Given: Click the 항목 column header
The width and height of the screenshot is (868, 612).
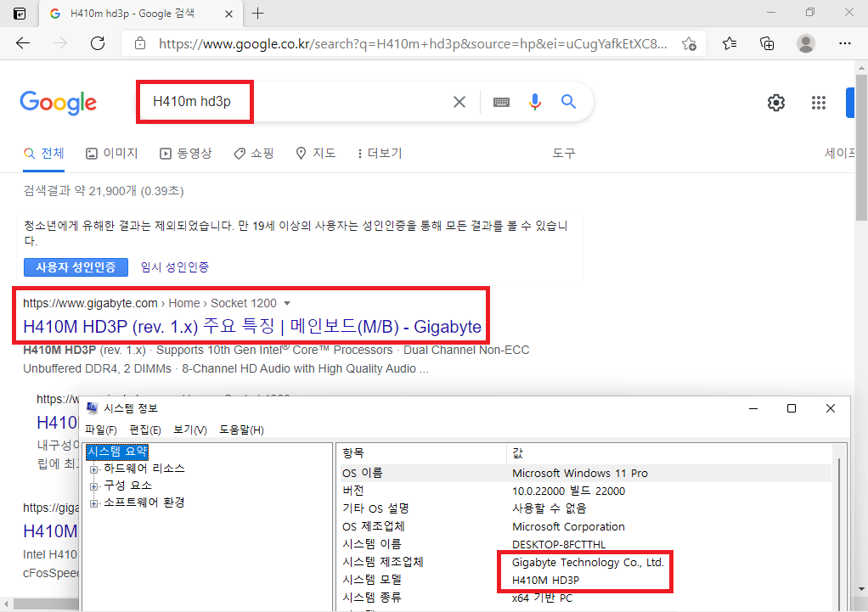Looking at the screenshot, I should click(422, 453).
